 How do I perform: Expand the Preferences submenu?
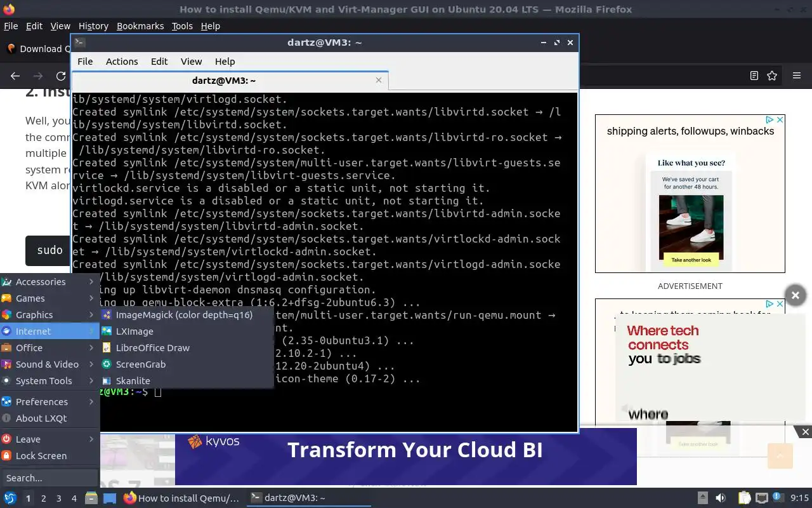[50, 401]
